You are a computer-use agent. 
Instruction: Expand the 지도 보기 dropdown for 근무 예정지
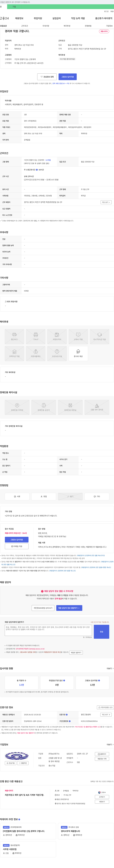click(x=106, y=202)
